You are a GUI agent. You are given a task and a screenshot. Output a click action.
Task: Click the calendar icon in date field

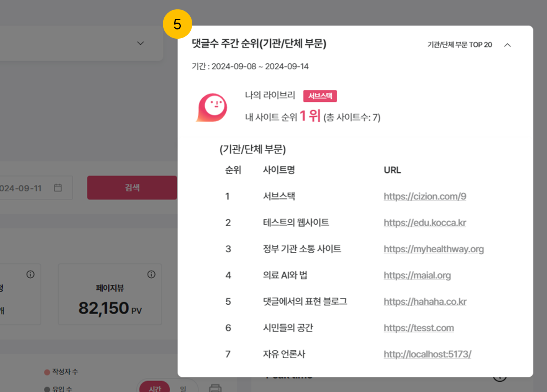pyautogui.click(x=58, y=188)
